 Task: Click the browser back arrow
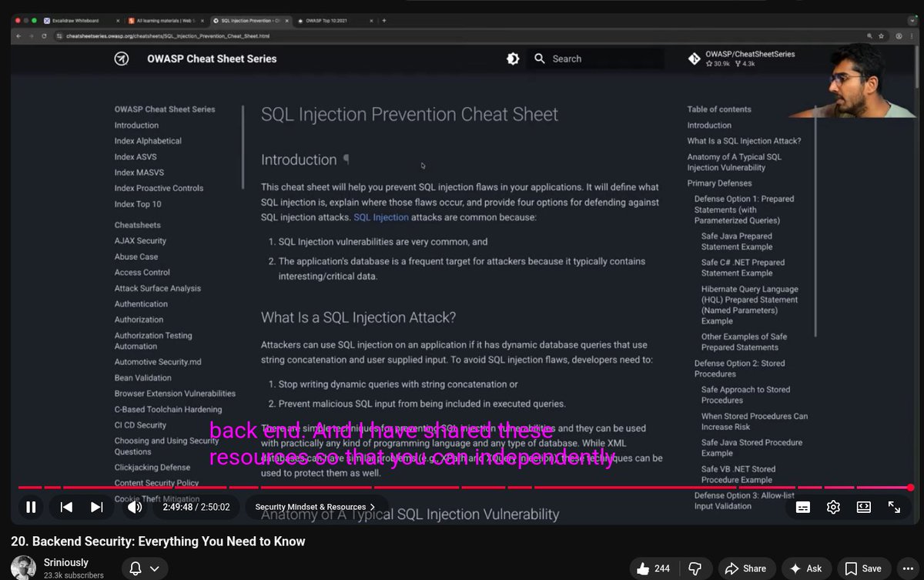coord(20,35)
